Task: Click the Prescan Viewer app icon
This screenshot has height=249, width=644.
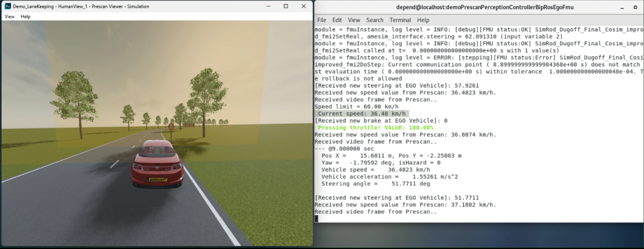Action: 7,6
